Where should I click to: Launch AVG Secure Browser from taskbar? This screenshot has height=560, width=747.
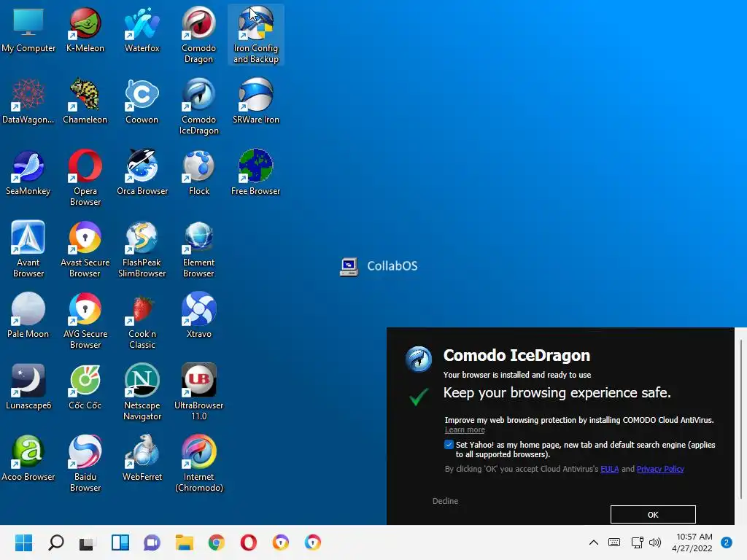pyautogui.click(x=312, y=542)
